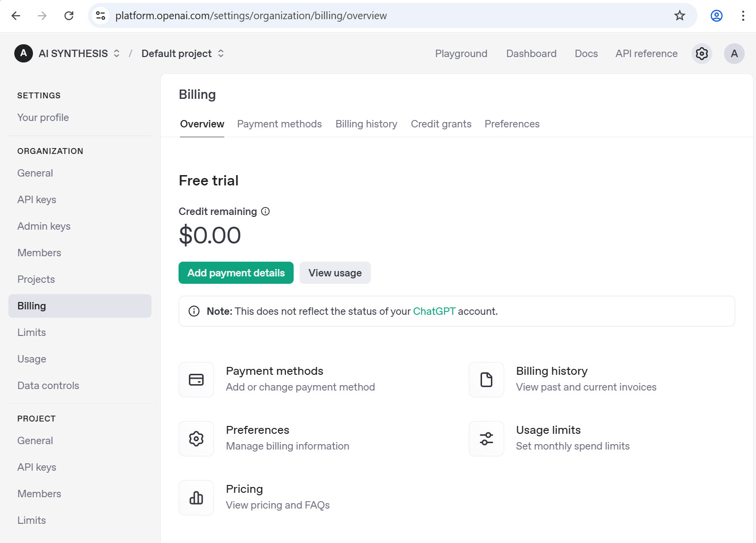This screenshot has width=756, height=543.
Task: Click the Pricing bar chart icon
Action: pos(196,497)
